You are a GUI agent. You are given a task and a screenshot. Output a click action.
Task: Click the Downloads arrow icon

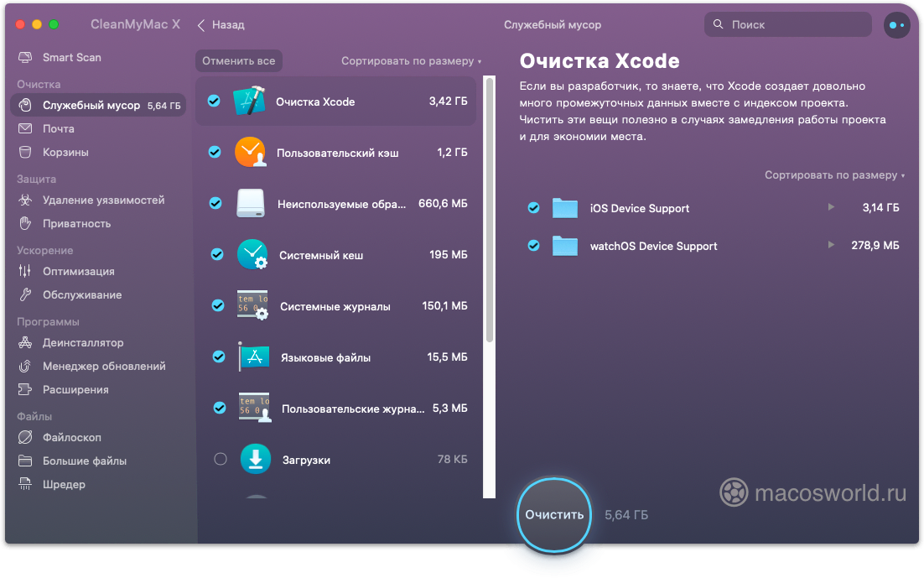pos(256,459)
